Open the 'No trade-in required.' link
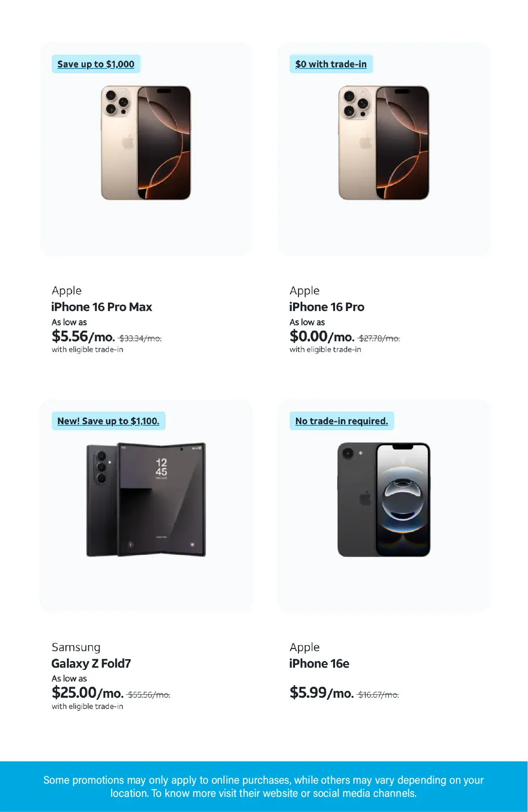Image resolution: width=528 pixels, height=812 pixels. coord(341,421)
